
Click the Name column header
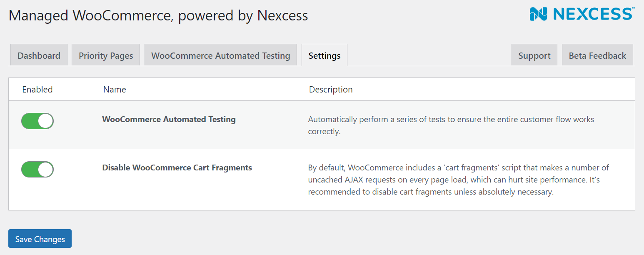click(x=115, y=89)
